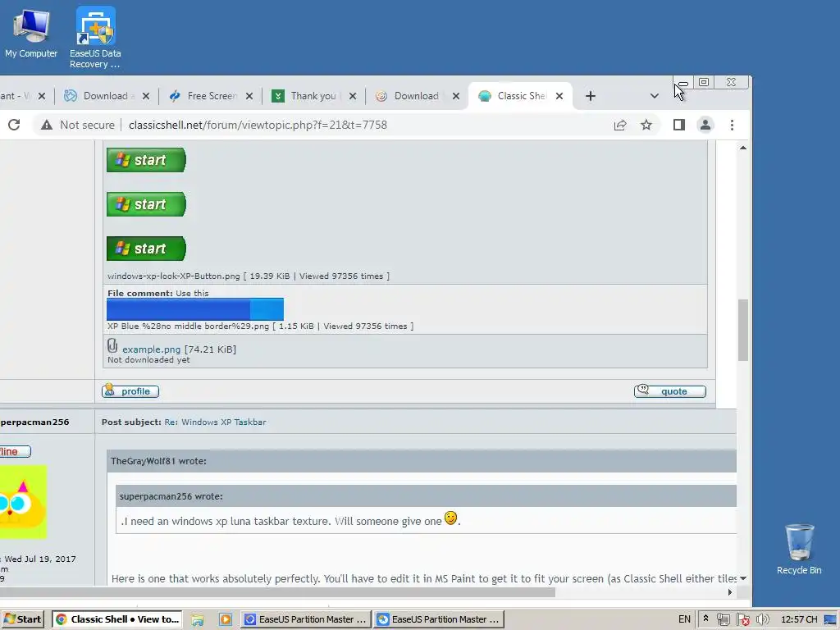This screenshot has width=840, height=630.
Task: Click superpacman256 username
Action: click(34, 422)
